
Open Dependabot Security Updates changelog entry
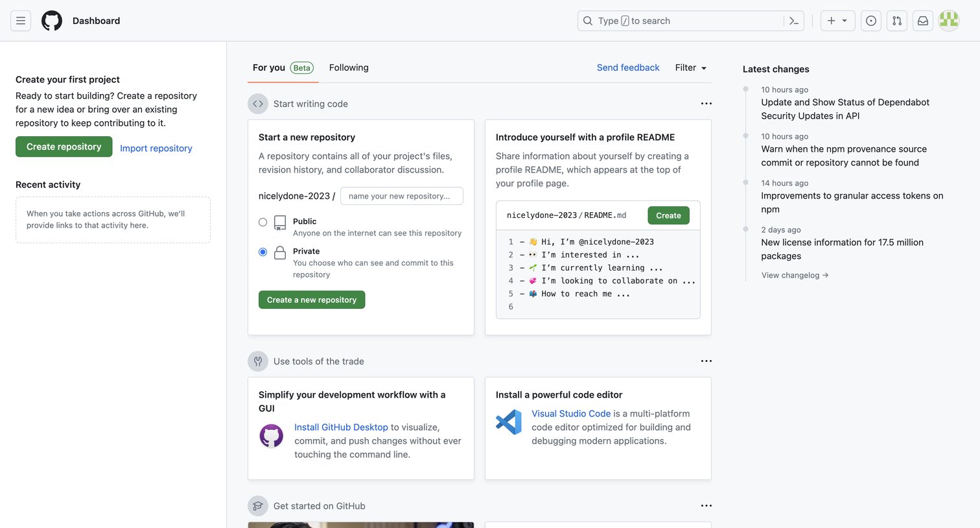(x=845, y=109)
